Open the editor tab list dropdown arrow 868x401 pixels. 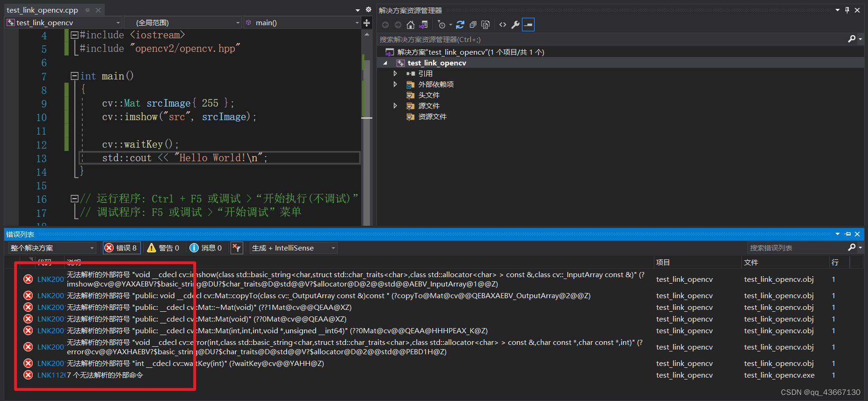(x=358, y=10)
